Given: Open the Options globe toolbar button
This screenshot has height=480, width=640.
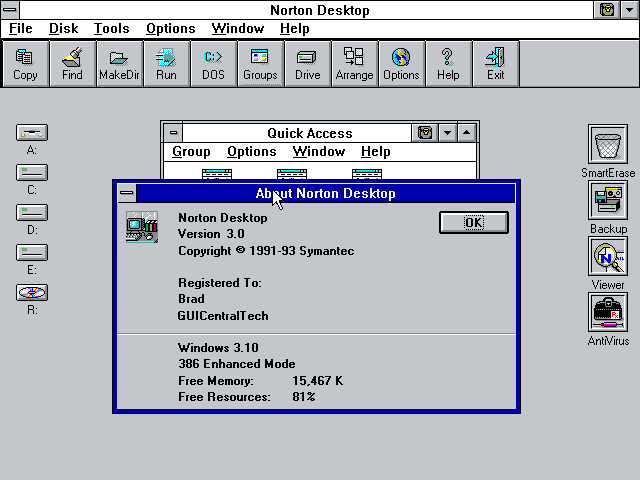Looking at the screenshot, I should (x=401, y=64).
